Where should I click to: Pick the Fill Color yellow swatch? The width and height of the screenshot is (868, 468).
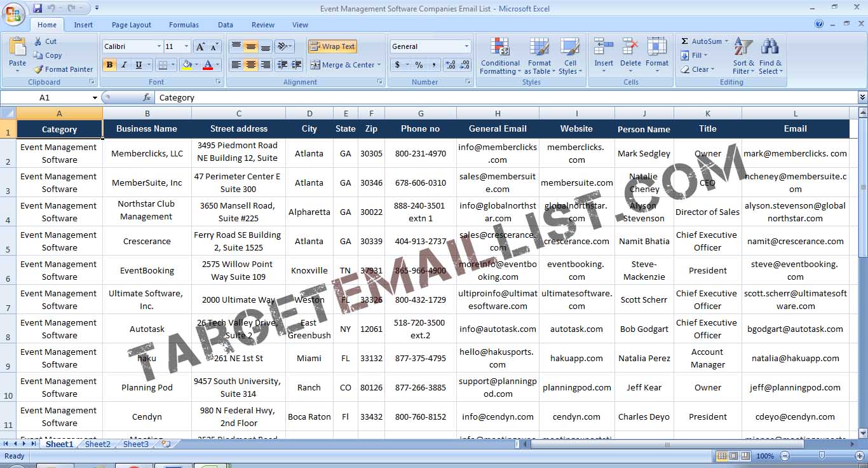click(x=187, y=65)
